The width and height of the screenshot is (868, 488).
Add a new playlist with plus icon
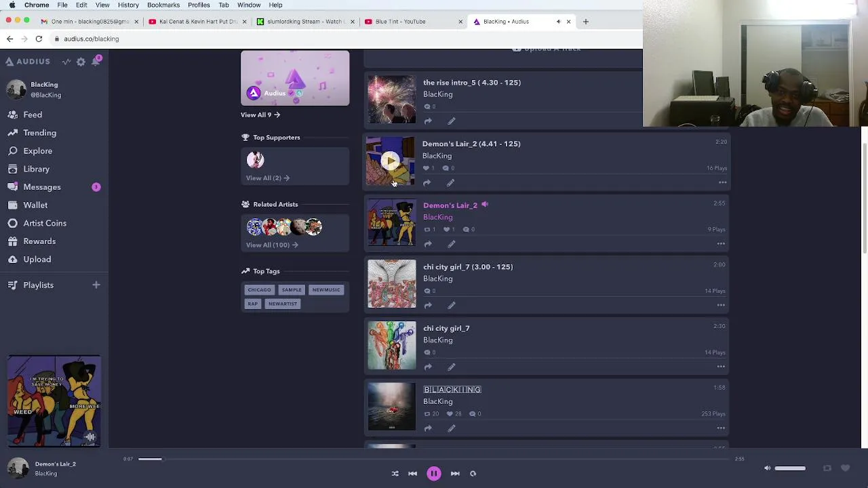(x=96, y=285)
